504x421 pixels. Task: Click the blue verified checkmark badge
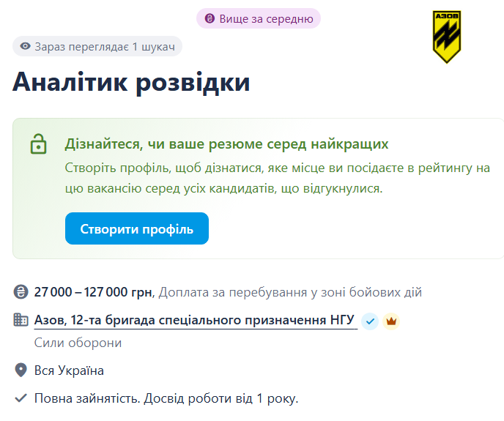click(370, 321)
